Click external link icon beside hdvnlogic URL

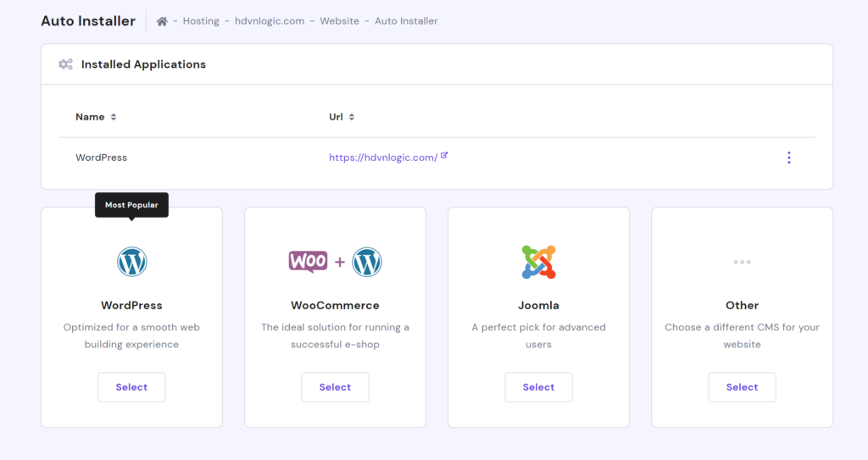click(444, 156)
